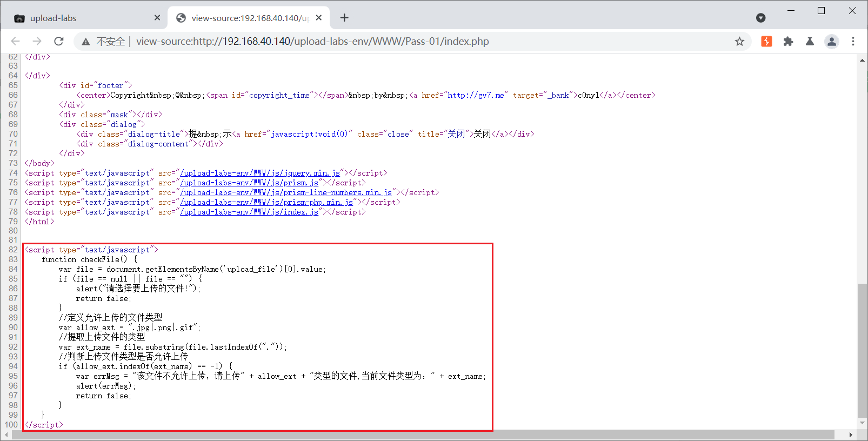Open the tab search dropdown button
Viewport: 868px width, 441px height.
click(760, 18)
